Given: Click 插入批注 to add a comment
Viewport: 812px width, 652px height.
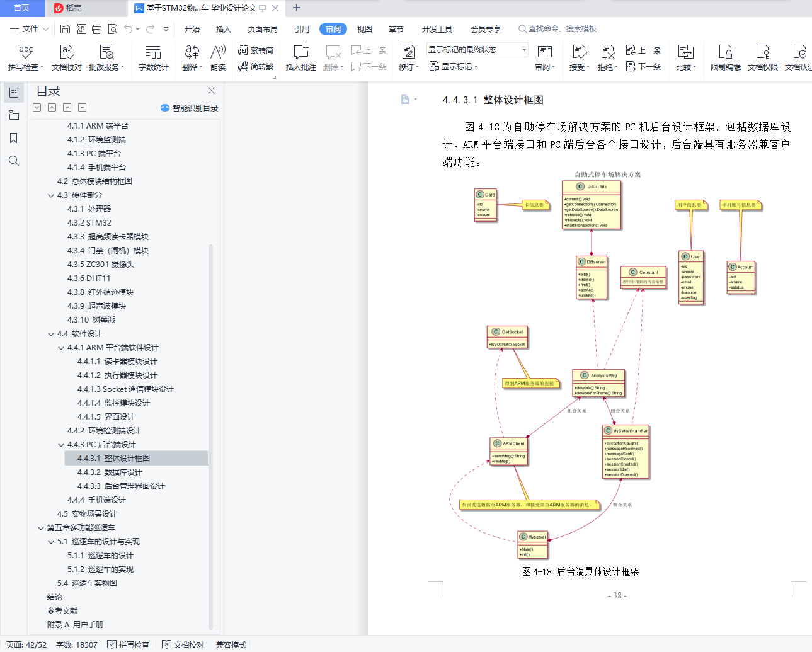Looking at the screenshot, I should click(301, 57).
